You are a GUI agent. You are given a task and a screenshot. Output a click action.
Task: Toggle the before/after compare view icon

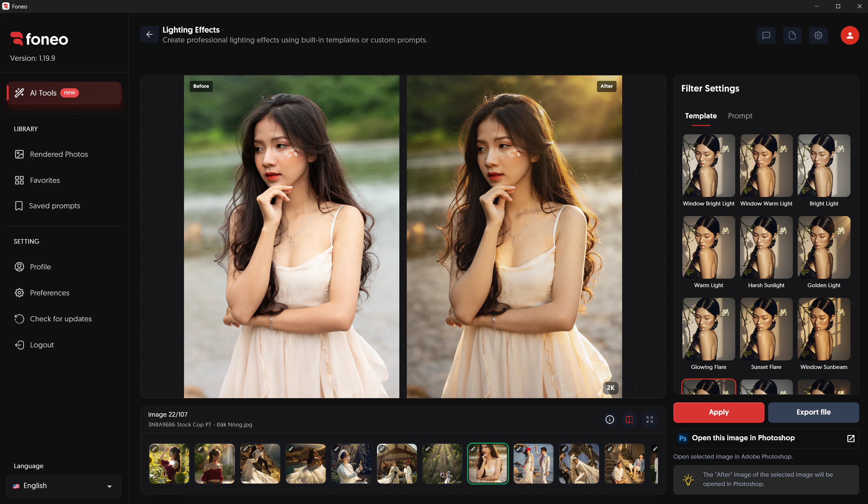click(629, 419)
